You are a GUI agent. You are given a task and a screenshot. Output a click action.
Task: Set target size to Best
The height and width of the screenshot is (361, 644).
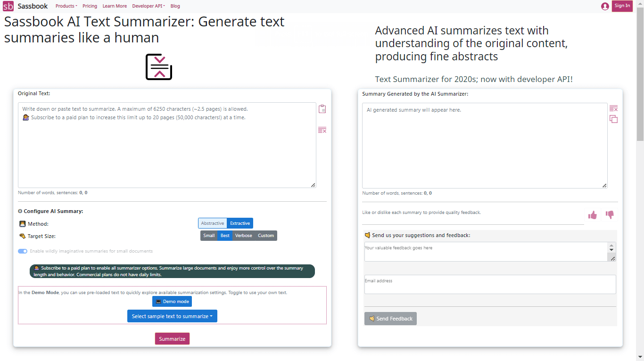point(225,236)
